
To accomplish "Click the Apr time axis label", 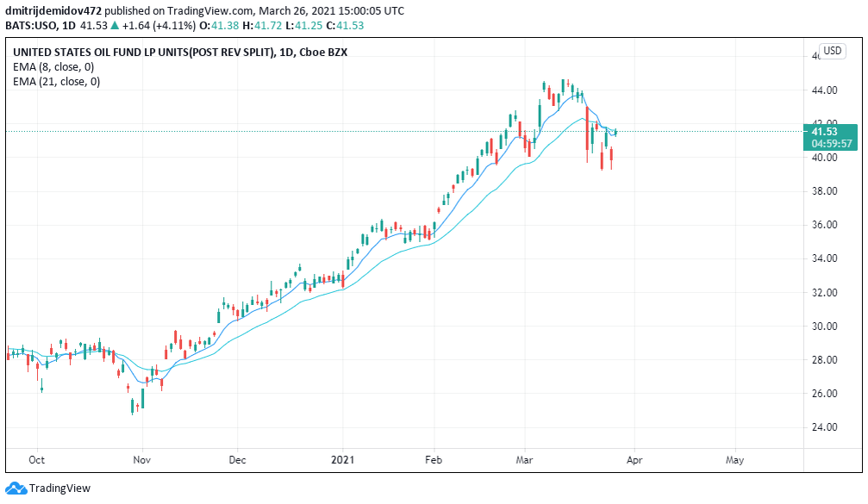I will pyautogui.click(x=634, y=460).
